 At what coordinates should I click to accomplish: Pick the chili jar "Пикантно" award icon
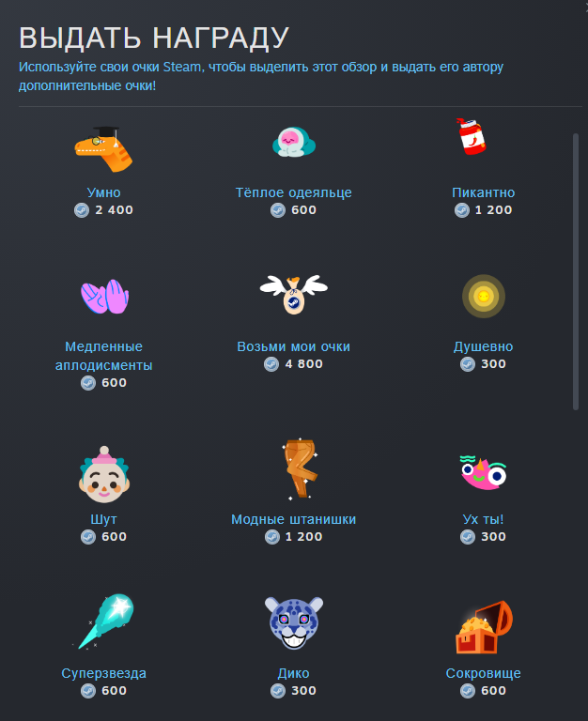472,136
